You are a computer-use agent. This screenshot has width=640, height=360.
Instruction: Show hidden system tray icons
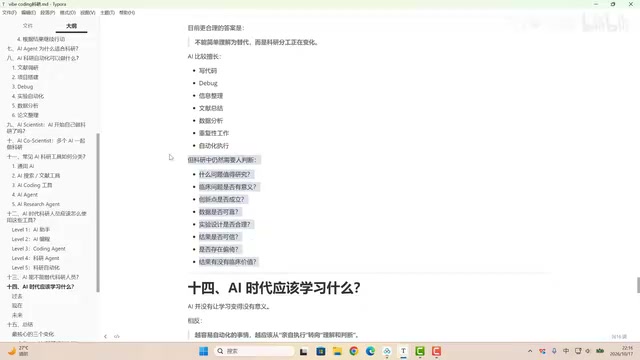530,351
